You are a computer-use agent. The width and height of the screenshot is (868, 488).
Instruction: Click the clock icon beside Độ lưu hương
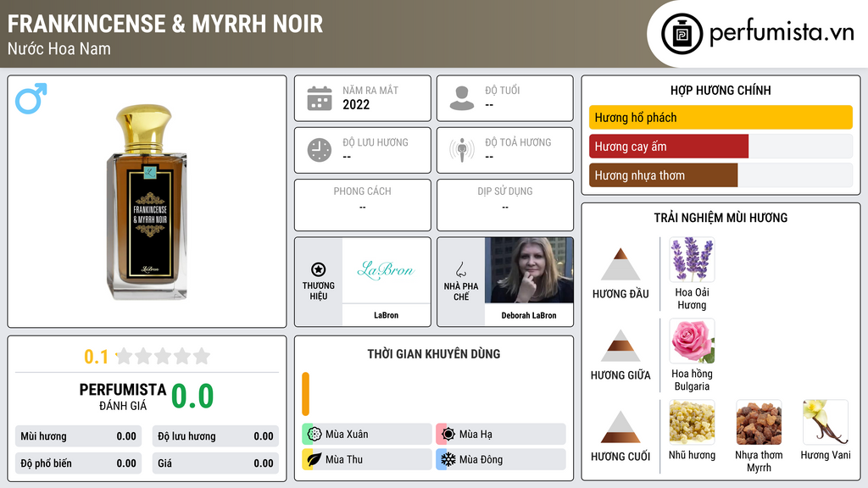(x=320, y=150)
